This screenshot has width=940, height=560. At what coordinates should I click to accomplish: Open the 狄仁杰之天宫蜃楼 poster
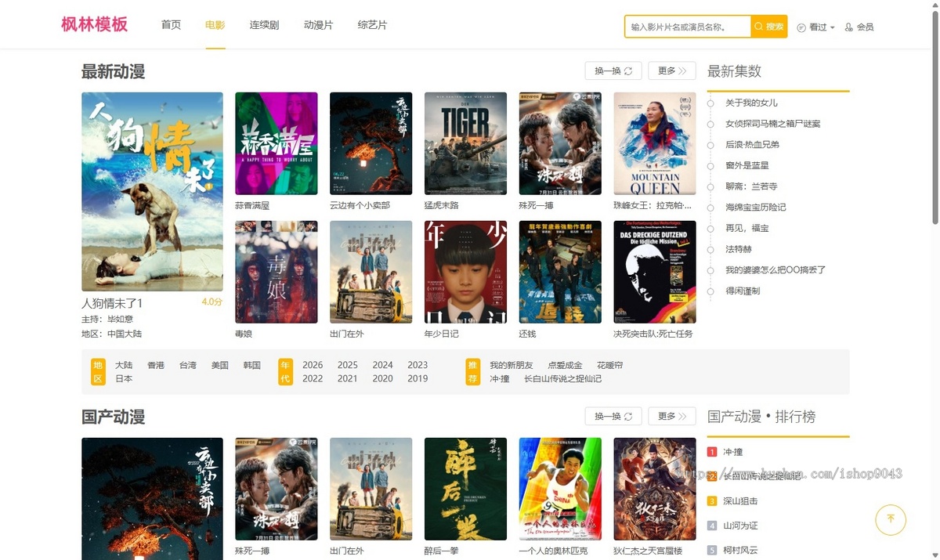pos(655,489)
